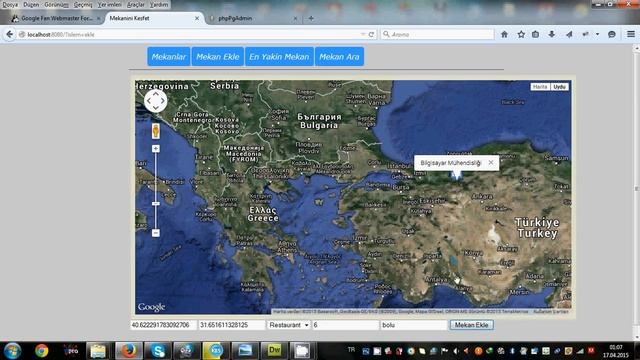Click the latitude field 40.822291783092706
This screenshot has width=640, height=360.
click(x=163, y=325)
